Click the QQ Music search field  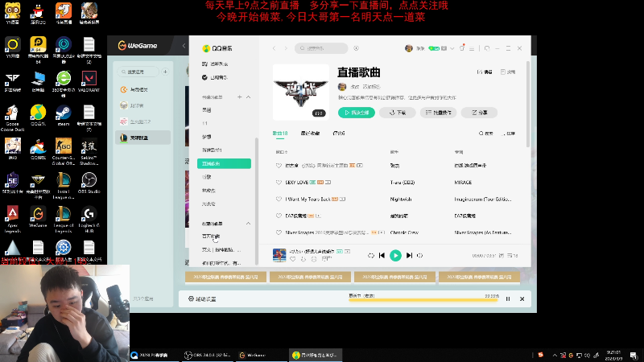[321, 48]
